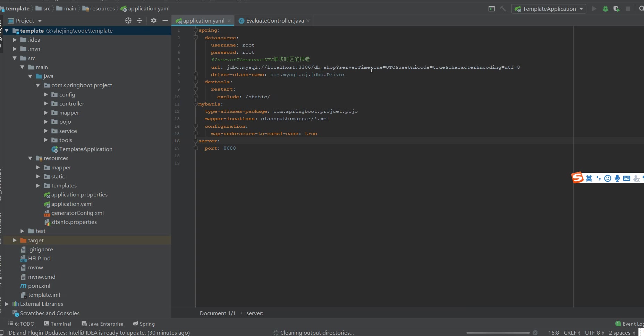
Task: Switch to EvaluateController.java tab
Action: coord(274,21)
